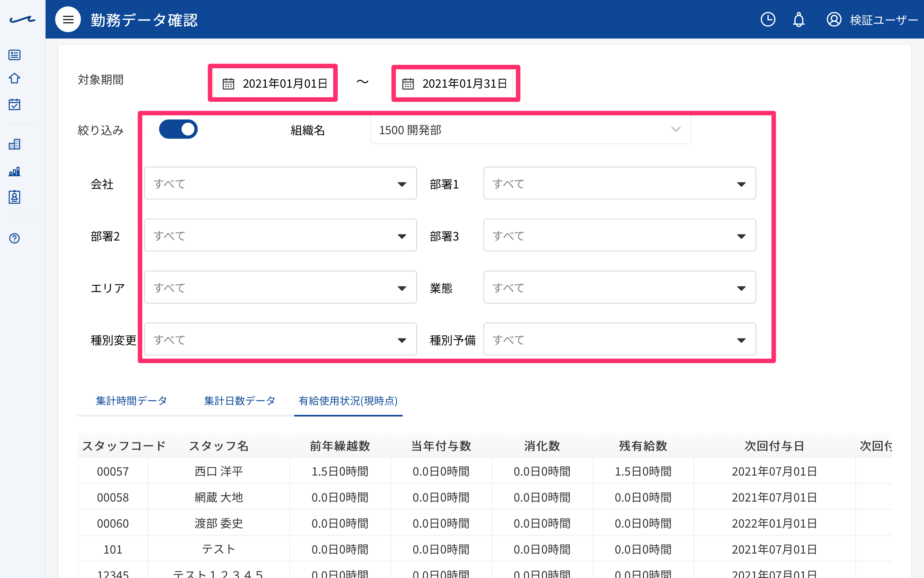Select staff code 00057 cell
This screenshot has height=578, width=924.
[x=113, y=471]
